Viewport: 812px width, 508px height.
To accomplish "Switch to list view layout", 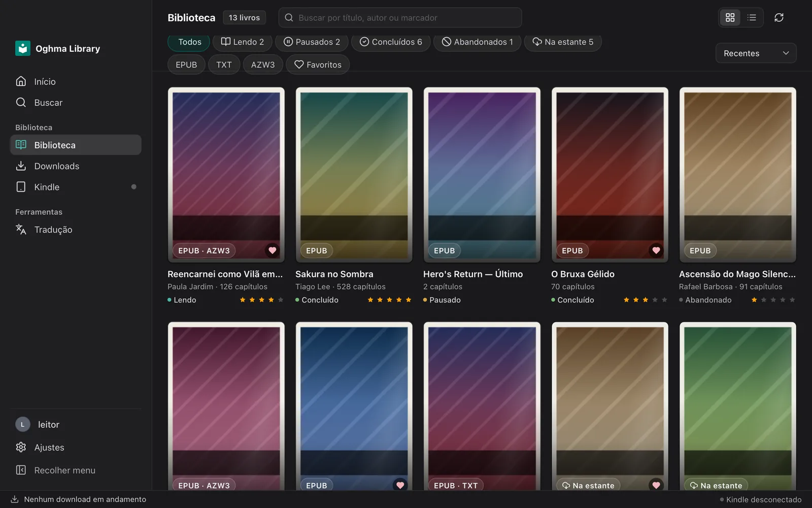I will click(752, 18).
